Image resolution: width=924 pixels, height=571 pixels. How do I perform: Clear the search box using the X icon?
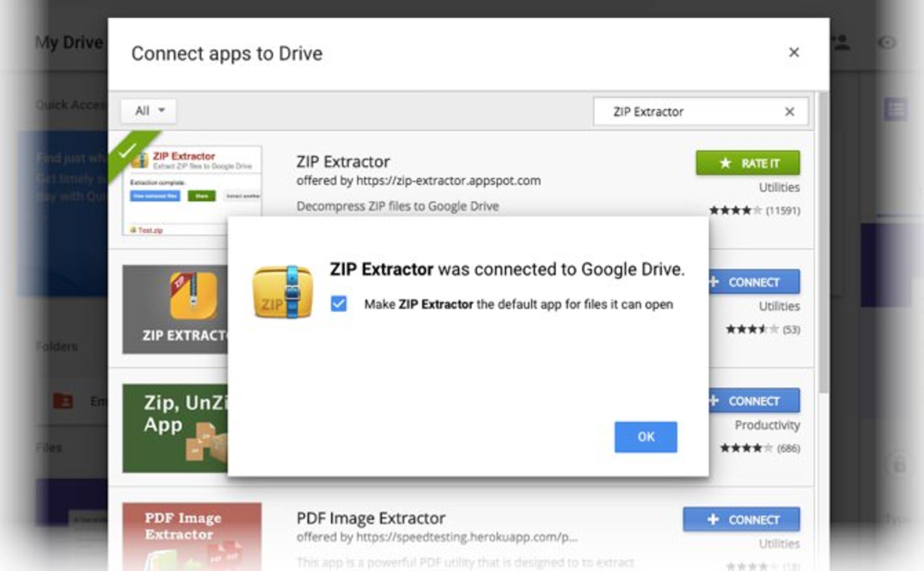pyautogui.click(x=789, y=112)
